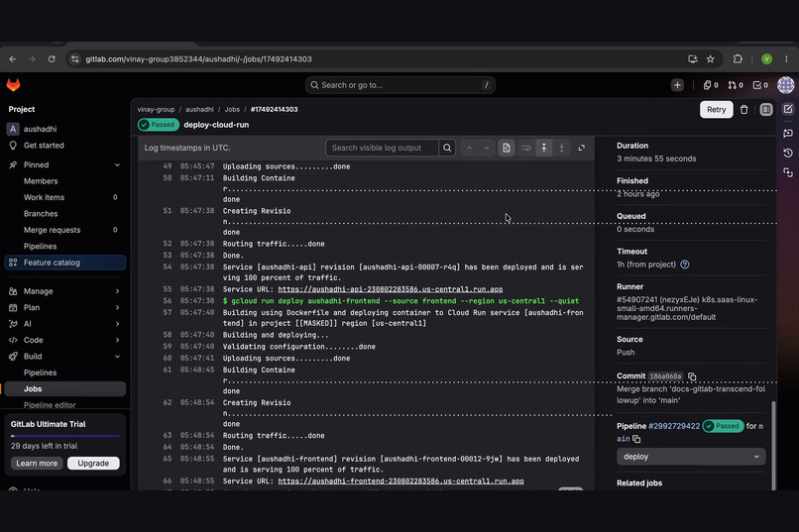Image resolution: width=799 pixels, height=532 pixels.
Task: Open the deploy stage dropdown
Action: click(x=691, y=457)
